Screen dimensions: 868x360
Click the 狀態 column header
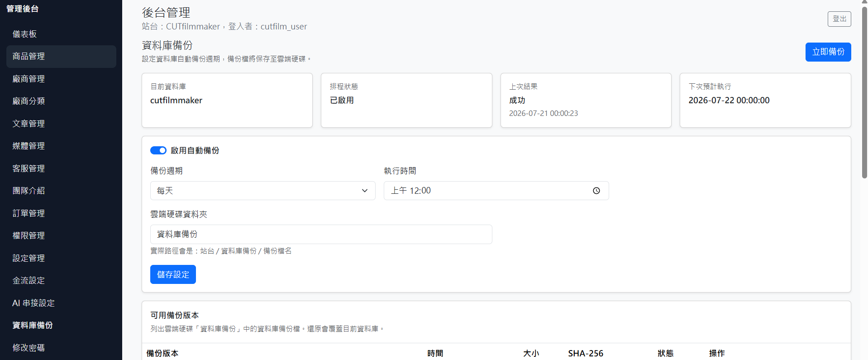666,353
